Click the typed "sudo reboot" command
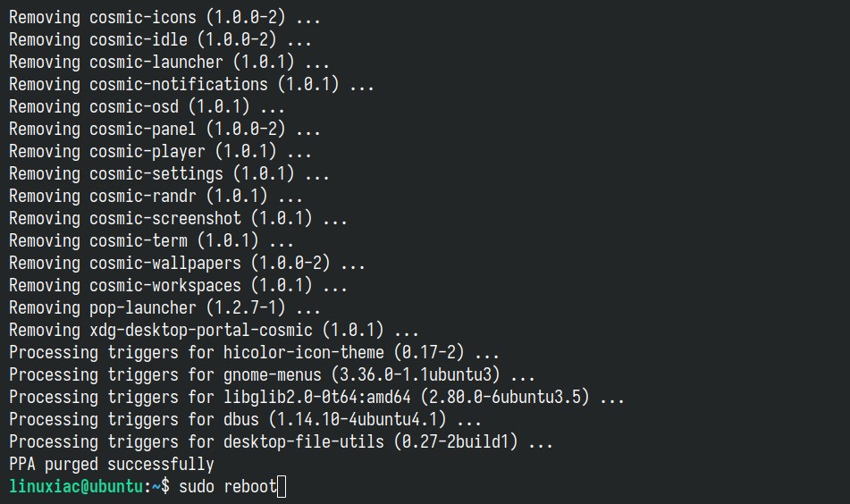The height and width of the screenshot is (504, 850). (228, 487)
